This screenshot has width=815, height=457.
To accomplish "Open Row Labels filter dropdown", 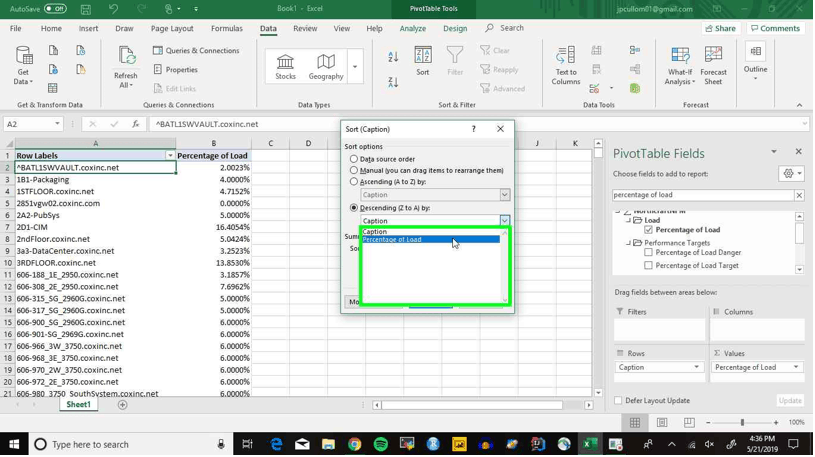I will tap(170, 155).
